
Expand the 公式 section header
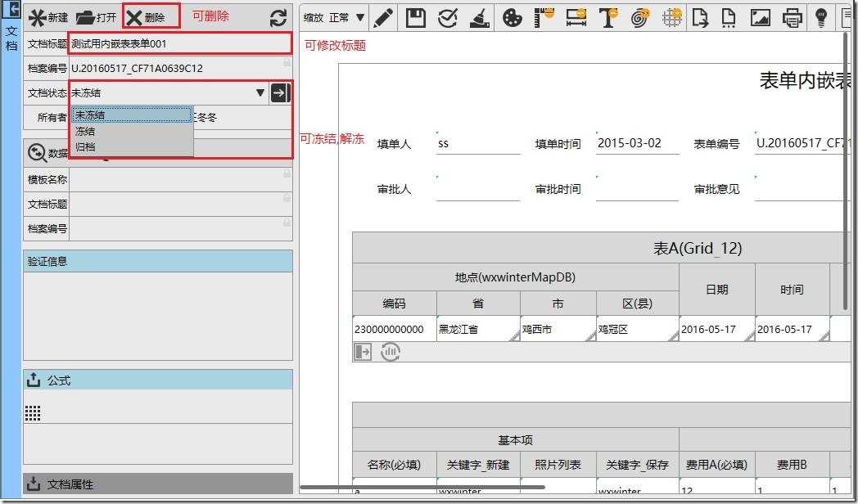(157, 380)
